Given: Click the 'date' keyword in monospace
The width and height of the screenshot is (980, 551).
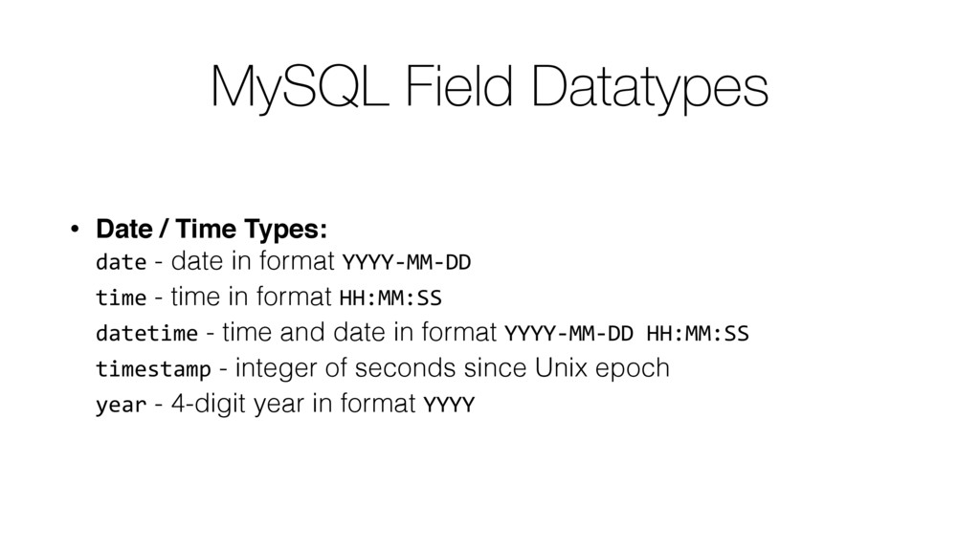Looking at the screenshot, I should click(122, 262).
